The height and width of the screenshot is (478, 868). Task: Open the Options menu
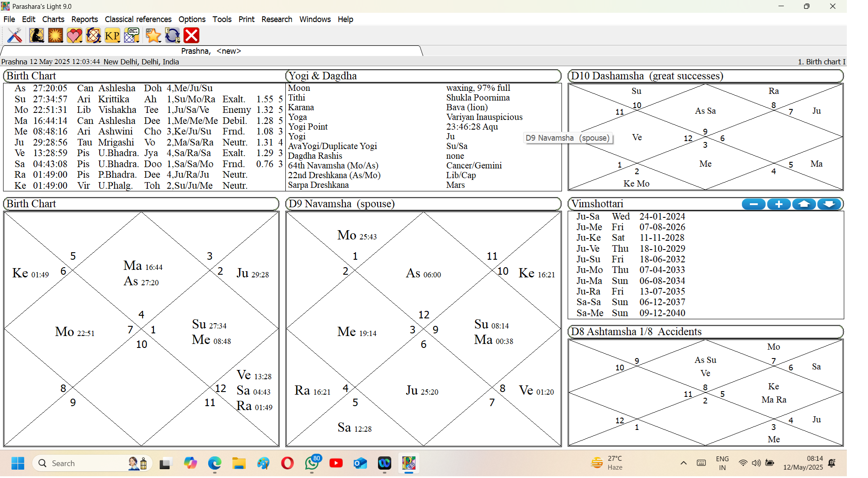[192, 19]
